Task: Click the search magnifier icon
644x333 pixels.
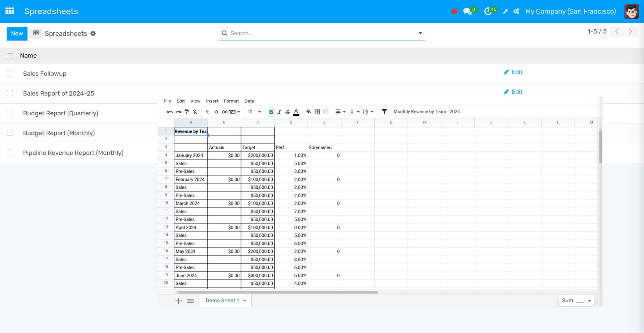Action: 224,33
